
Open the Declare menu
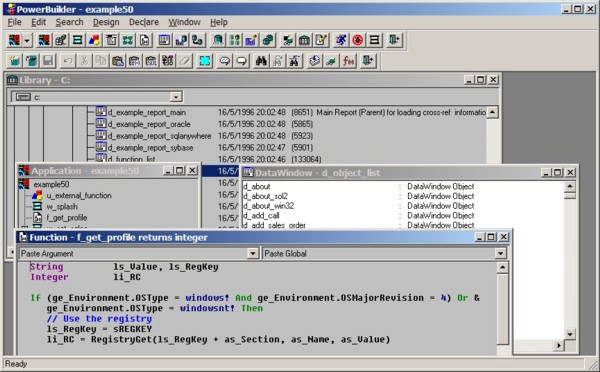(x=144, y=22)
